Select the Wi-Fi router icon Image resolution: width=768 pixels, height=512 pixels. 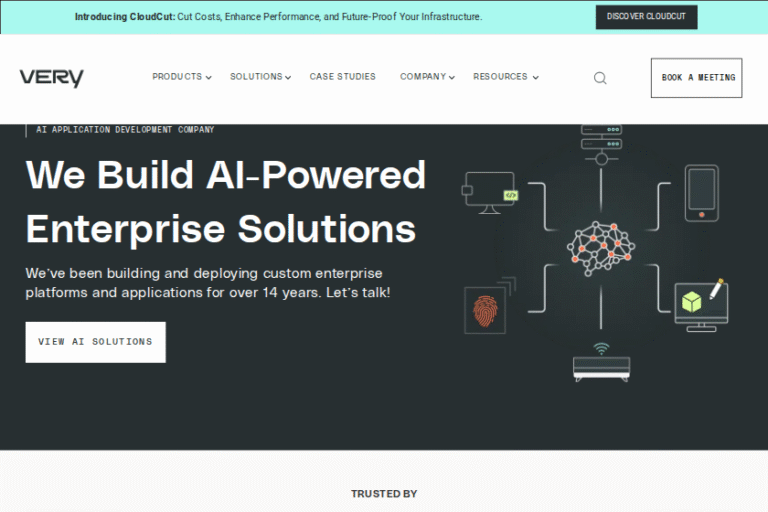[601, 363]
